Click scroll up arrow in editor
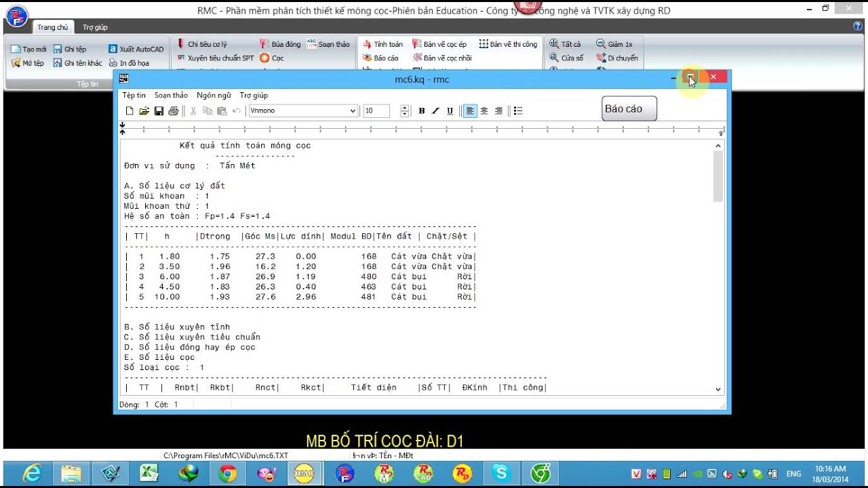The width and height of the screenshot is (868, 488). pos(718,145)
